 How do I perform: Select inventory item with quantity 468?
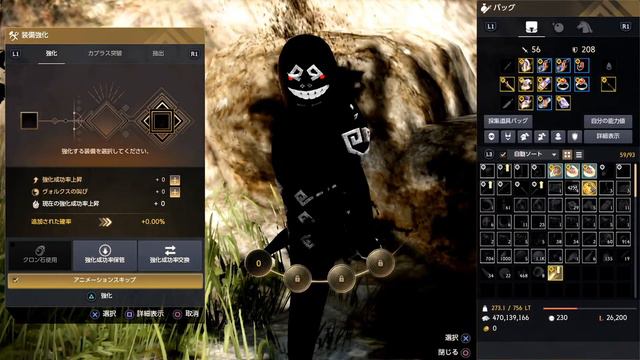point(522,273)
